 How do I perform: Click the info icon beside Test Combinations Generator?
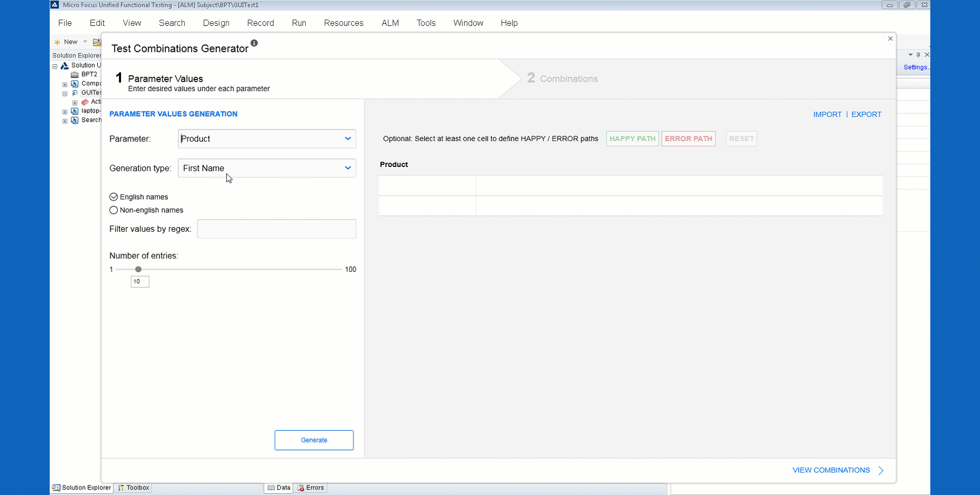254,43
